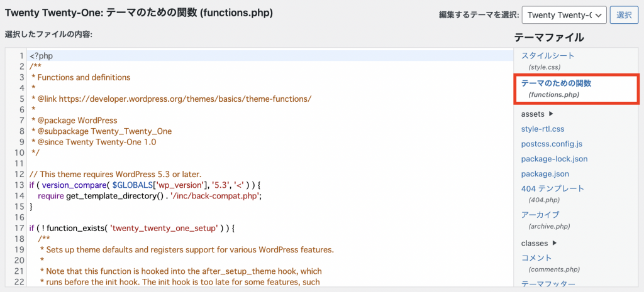Screen dimensions: 644x292
Task: Click the @since Twenty Twenty-One 1.0 line
Action: tap(94, 142)
